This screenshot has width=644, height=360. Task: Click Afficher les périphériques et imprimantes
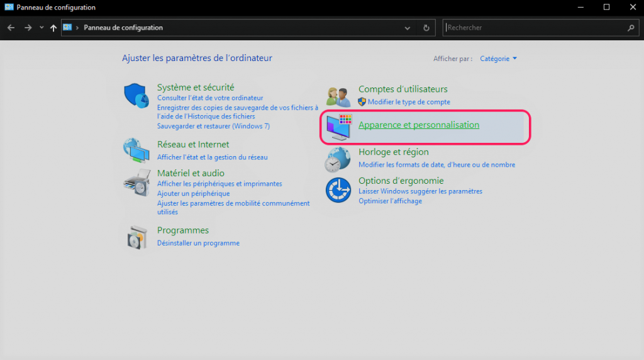pyautogui.click(x=219, y=184)
